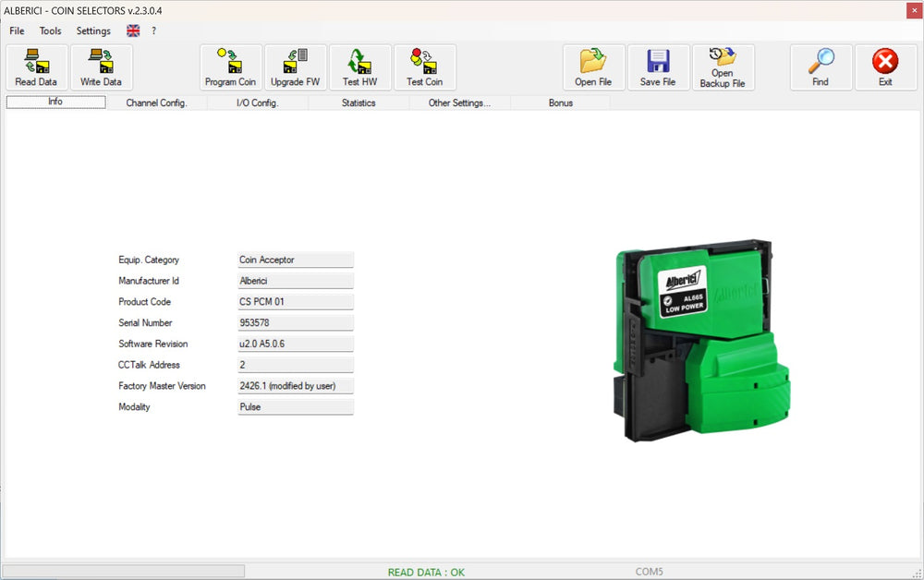Go to the I/O Config. tab

tap(258, 103)
